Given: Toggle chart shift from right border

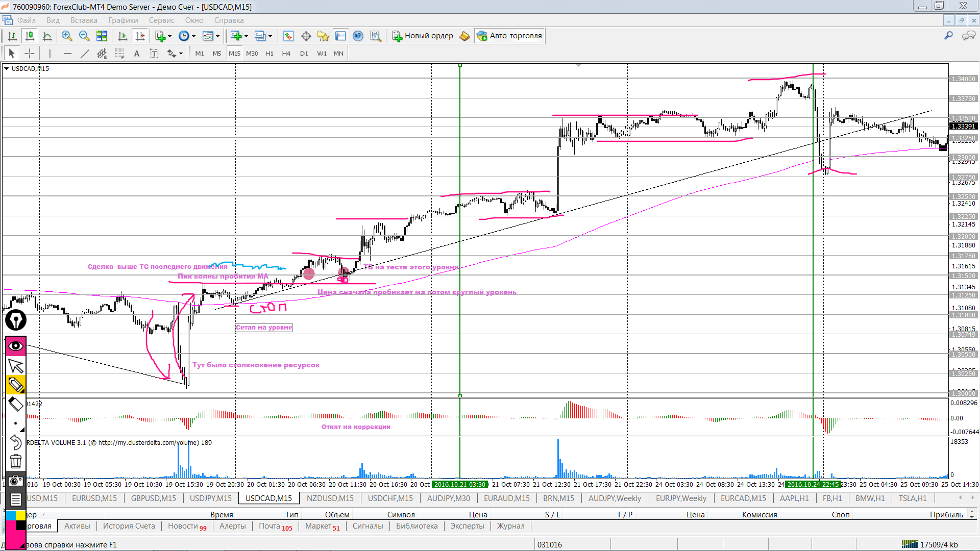Looking at the screenshot, I should (x=140, y=36).
